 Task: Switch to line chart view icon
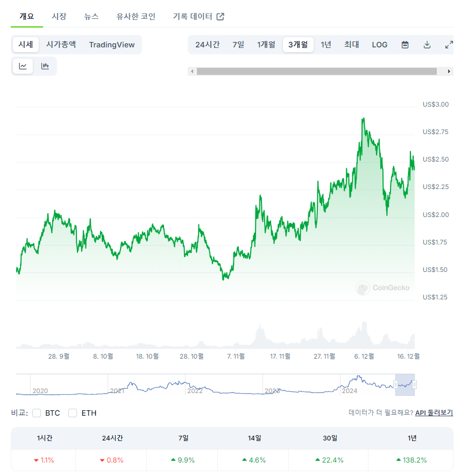coord(23,66)
